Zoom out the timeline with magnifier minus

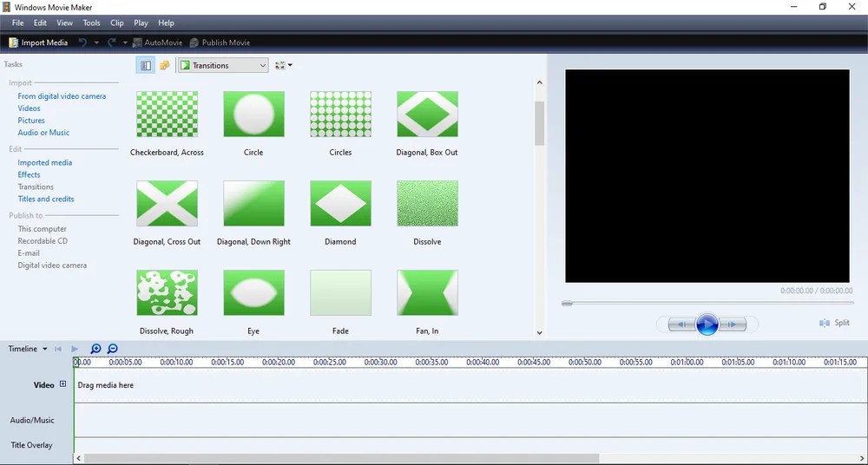pos(112,349)
